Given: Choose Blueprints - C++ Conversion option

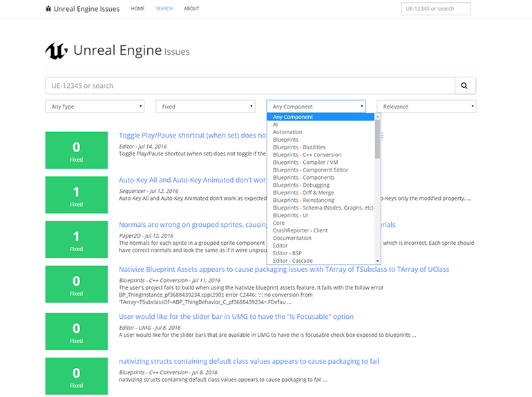Looking at the screenshot, I should click(321, 154).
